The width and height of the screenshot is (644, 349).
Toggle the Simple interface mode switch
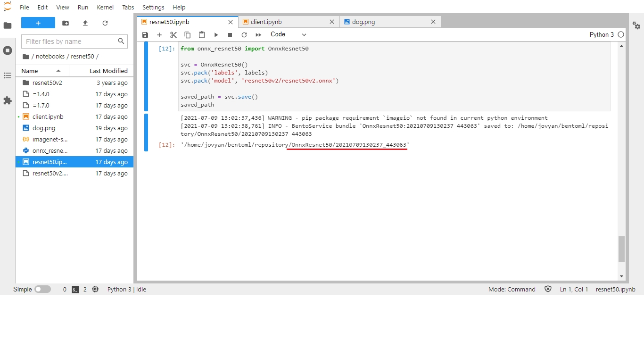pos(42,289)
